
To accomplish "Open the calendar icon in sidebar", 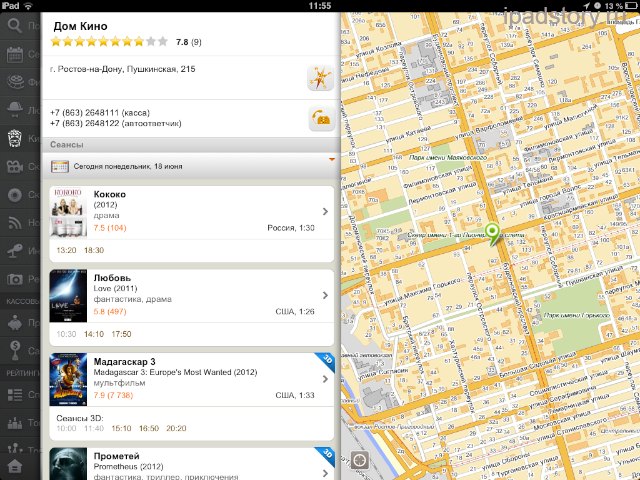I will (x=15, y=54).
